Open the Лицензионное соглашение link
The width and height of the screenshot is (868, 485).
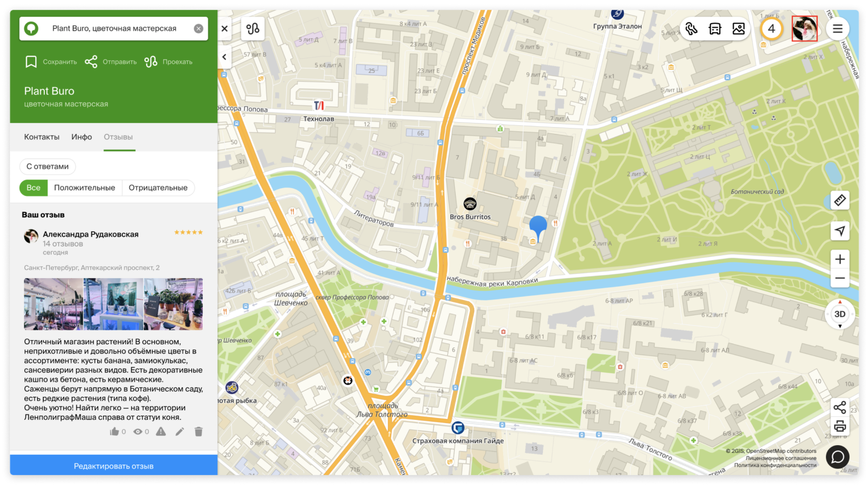pos(781,458)
